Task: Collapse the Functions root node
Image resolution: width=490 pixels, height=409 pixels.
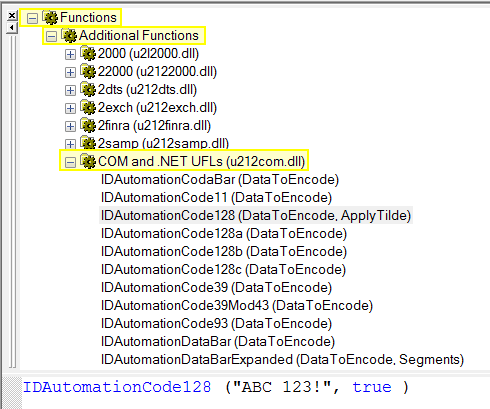Action: pyautogui.click(x=32, y=18)
